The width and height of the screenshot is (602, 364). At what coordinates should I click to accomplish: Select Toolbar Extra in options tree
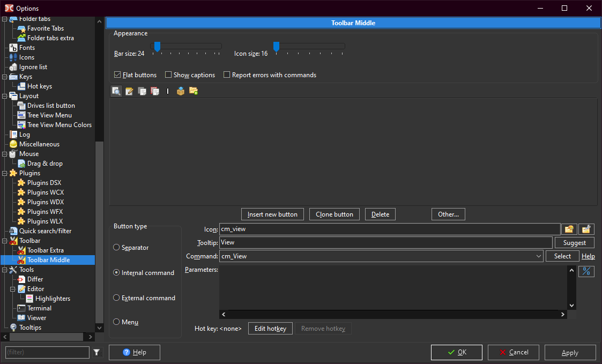pyautogui.click(x=46, y=250)
